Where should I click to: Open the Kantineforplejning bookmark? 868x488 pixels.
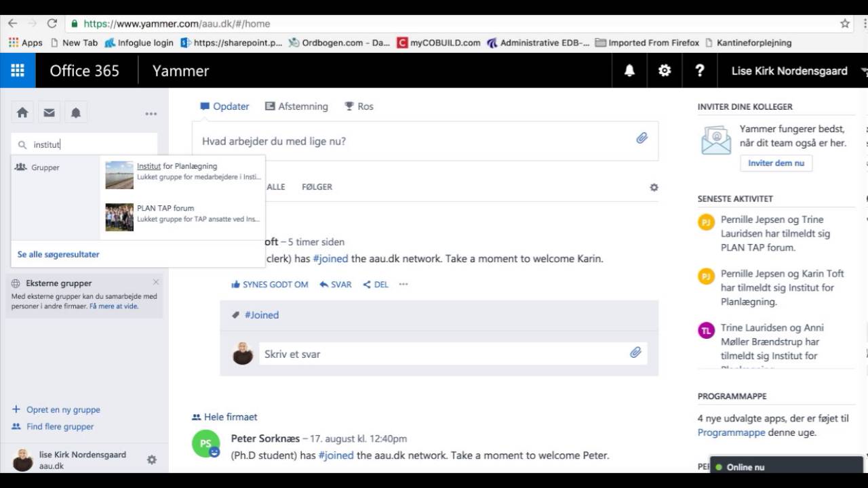click(748, 43)
